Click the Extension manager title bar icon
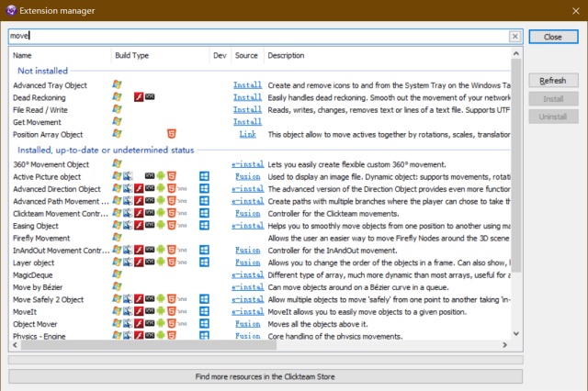The width and height of the screenshot is (588, 391). pyautogui.click(x=11, y=10)
